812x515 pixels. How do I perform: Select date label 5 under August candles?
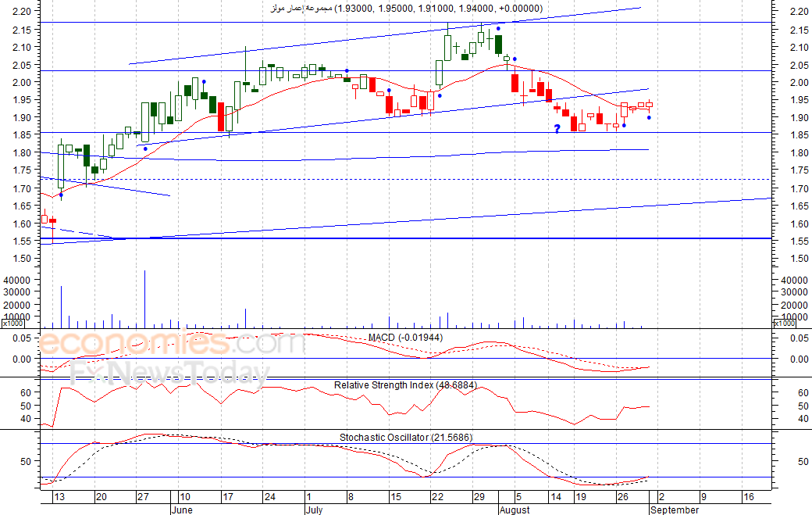pos(518,497)
